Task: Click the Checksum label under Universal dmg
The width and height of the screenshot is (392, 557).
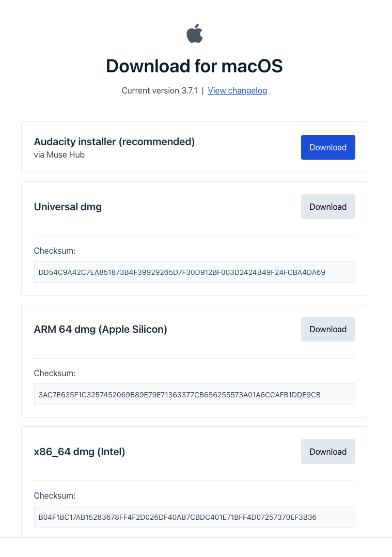Action: point(54,251)
